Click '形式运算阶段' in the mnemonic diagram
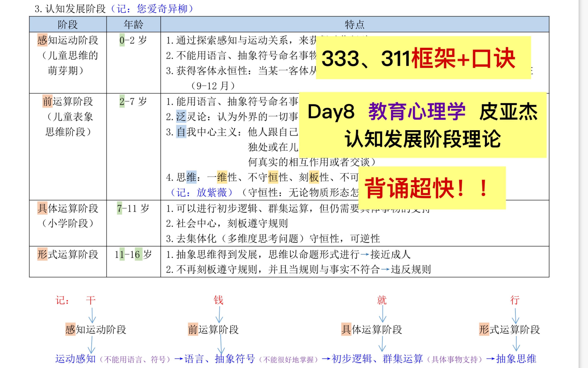The width and height of the screenshot is (588, 368). coord(509,330)
